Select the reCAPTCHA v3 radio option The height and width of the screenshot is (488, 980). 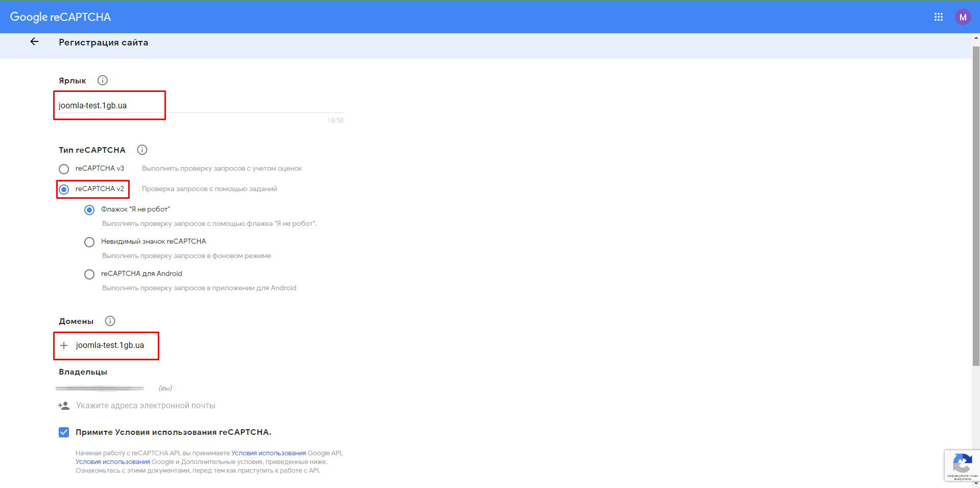coord(64,169)
